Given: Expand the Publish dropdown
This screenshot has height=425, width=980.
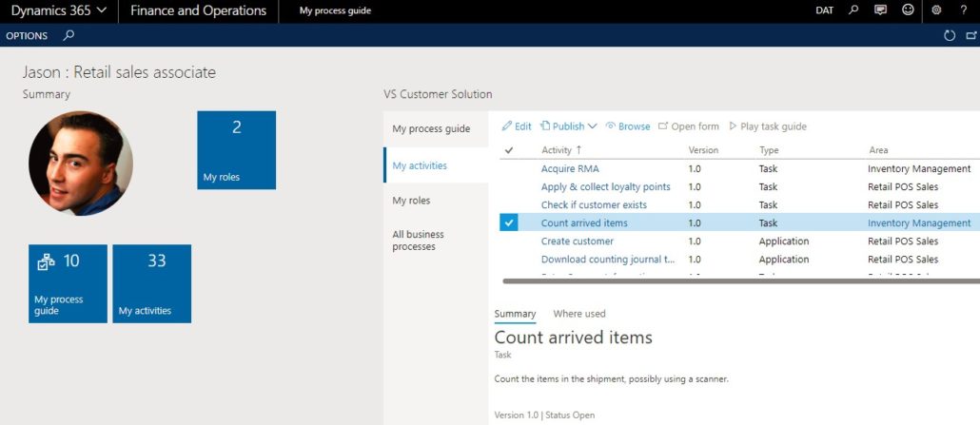Looking at the screenshot, I should pos(569,126).
